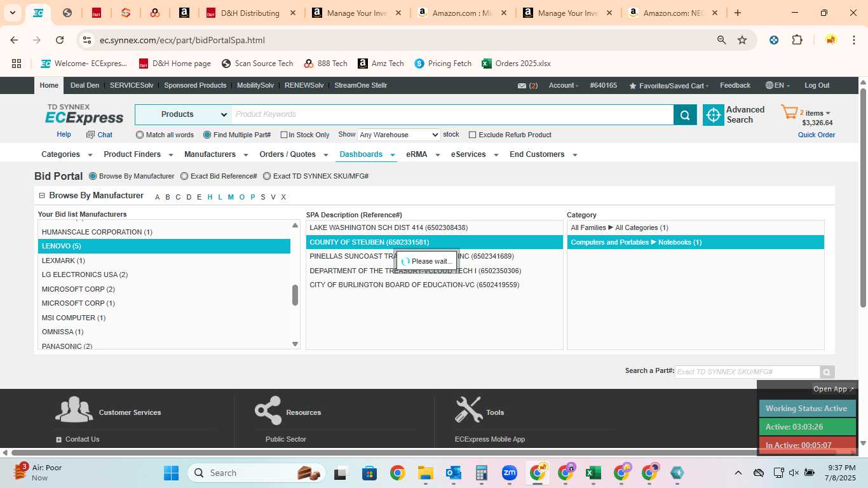Click the part number search magnifier
The image size is (868, 488).
click(x=827, y=372)
